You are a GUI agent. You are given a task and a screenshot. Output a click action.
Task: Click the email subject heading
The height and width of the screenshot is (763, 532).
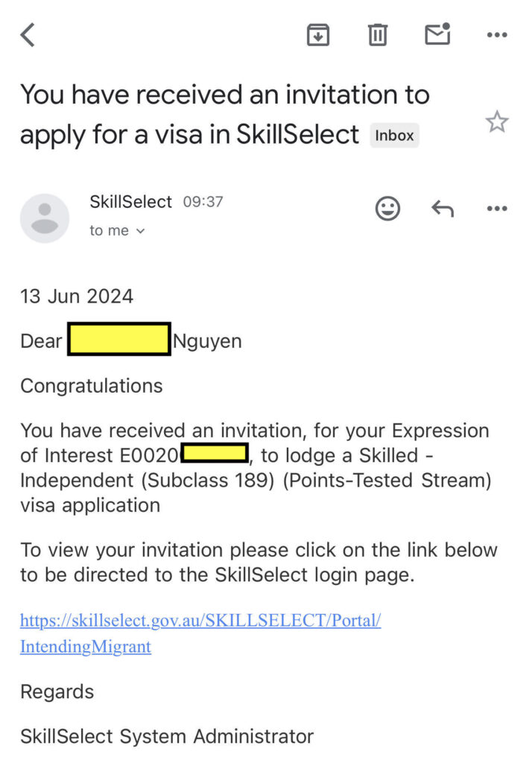tap(224, 115)
